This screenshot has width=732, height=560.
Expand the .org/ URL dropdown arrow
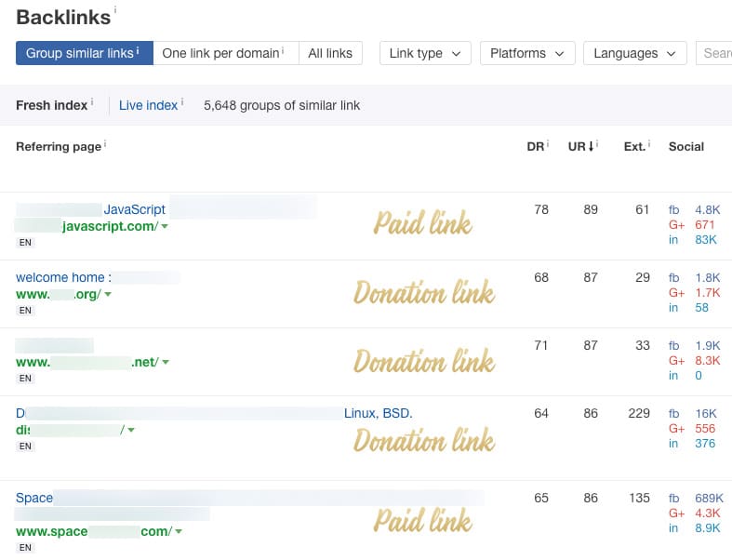pyautogui.click(x=108, y=295)
